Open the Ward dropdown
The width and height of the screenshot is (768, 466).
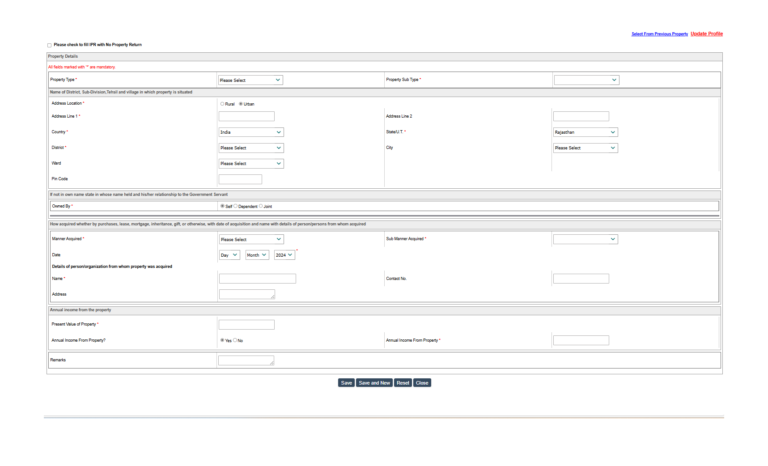tap(251, 164)
